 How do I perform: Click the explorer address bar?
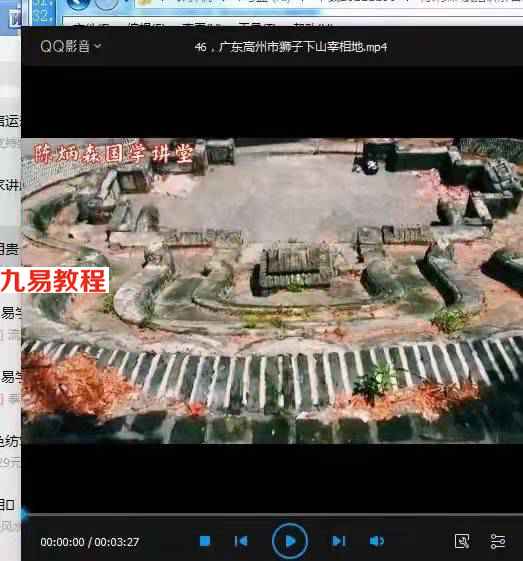point(328,5)
